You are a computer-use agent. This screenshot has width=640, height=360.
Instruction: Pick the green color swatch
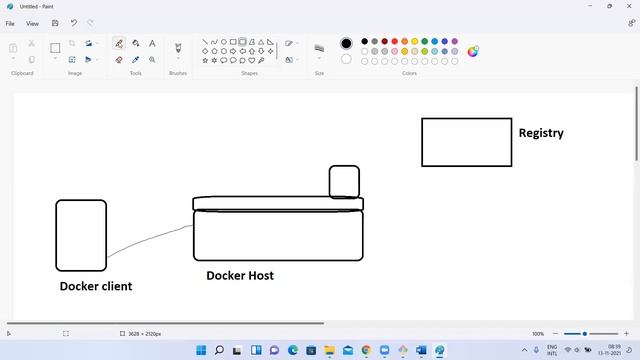pos(424,41)
